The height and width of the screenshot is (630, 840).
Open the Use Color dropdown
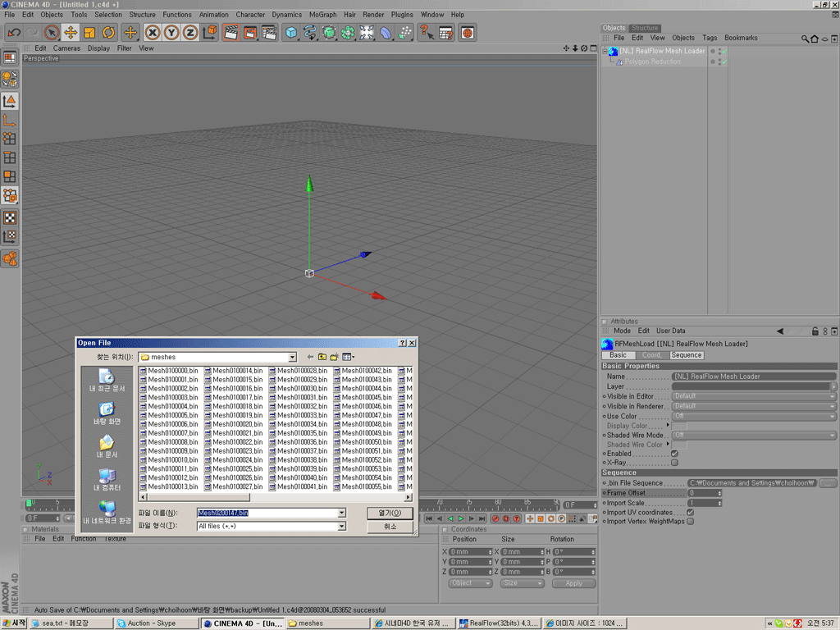tap(754, 416)
